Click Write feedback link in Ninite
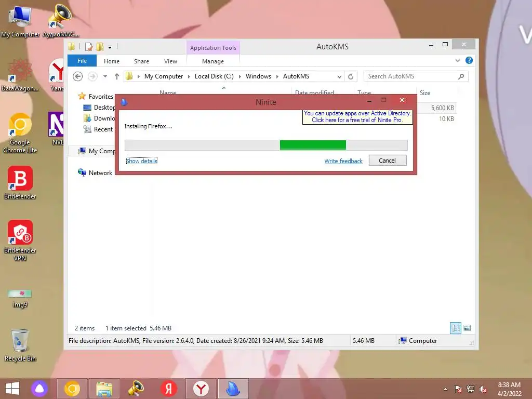This screenshot has height=399, width=532. pyautogui.click(x=343, y=161)
